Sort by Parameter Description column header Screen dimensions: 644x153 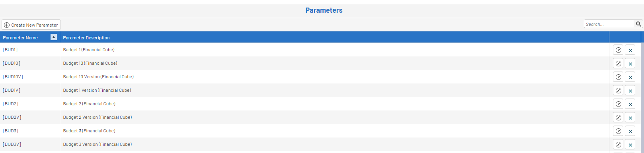coord(86,38)
